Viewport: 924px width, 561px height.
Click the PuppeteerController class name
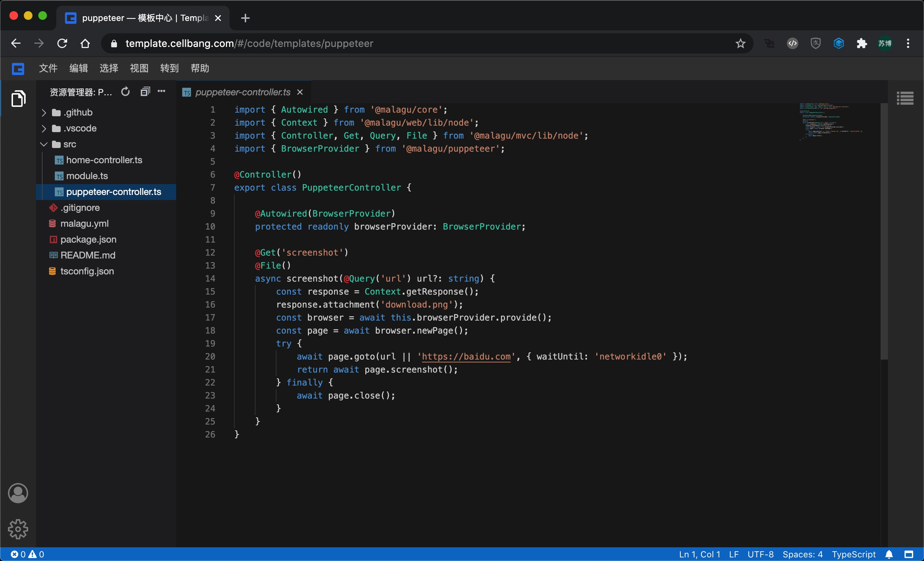click(352, 187)
